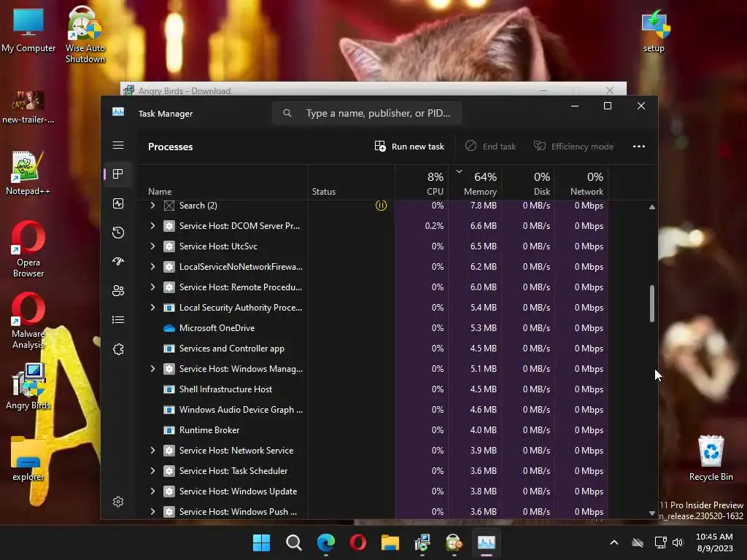This screenshot has width=747, height=560.
Task: Open the Angry Birds desktop installer icon
Action: pos(28,386)
